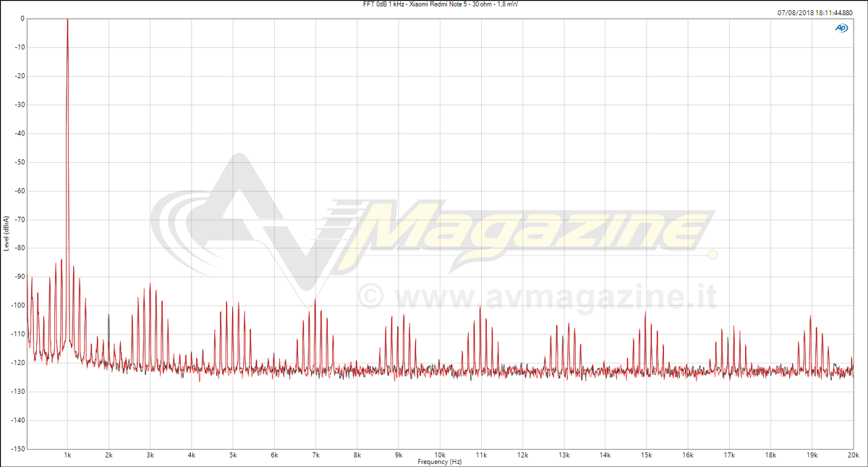Click the '5k' frequency axis tick label
Screen dimensions: 868x467
tap(233, 455)
